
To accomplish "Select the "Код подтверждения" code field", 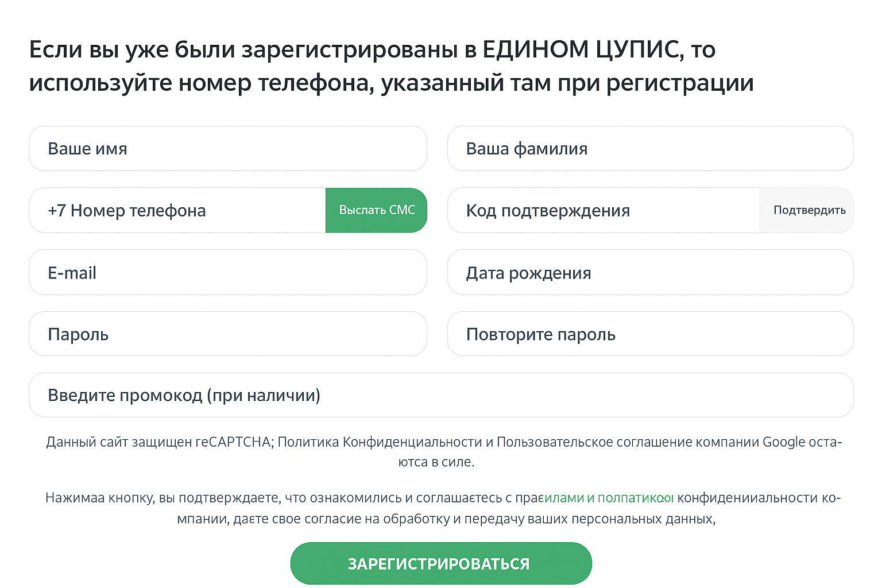I will [x=603, y=211].
